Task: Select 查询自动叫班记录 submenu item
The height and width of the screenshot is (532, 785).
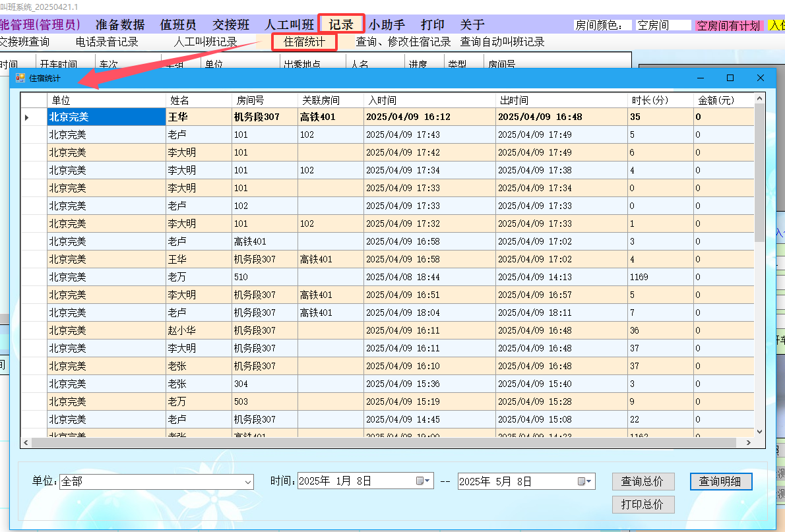Action: point(502,42)
